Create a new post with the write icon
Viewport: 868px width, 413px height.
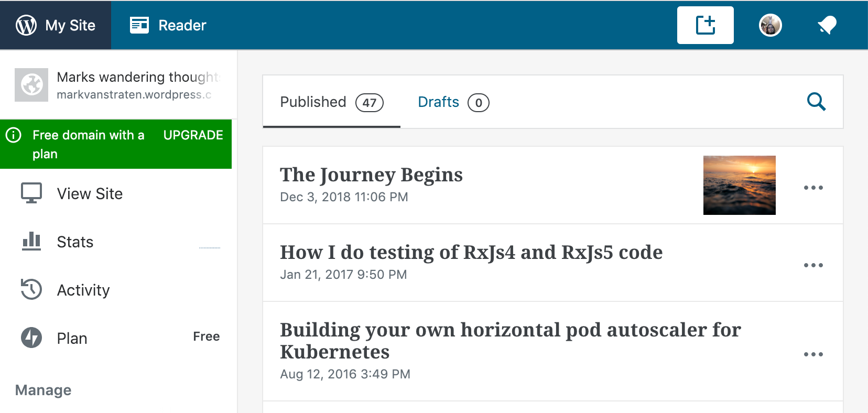click(706, 25)
